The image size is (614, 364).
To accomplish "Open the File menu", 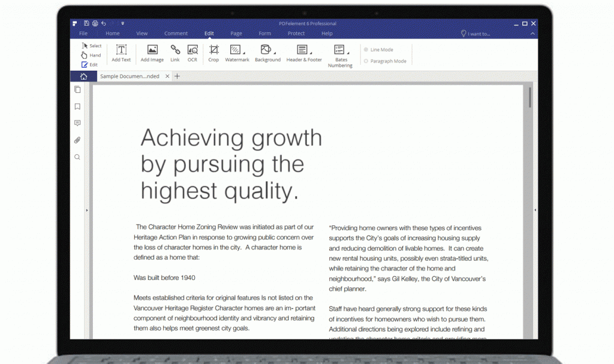I will 83,34.
